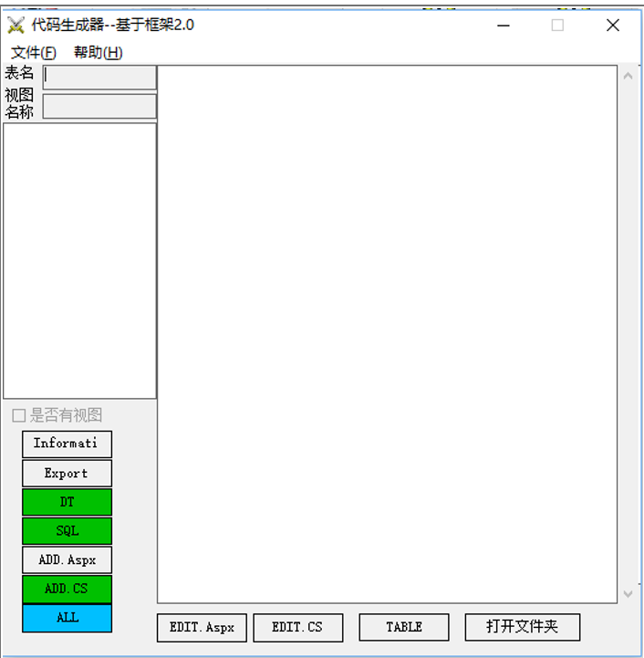This screenshot has height=658, width=644.
Task: Toggle the 是否有视图 checkbox
Action: pyautogui.click(x=19, y=415)
